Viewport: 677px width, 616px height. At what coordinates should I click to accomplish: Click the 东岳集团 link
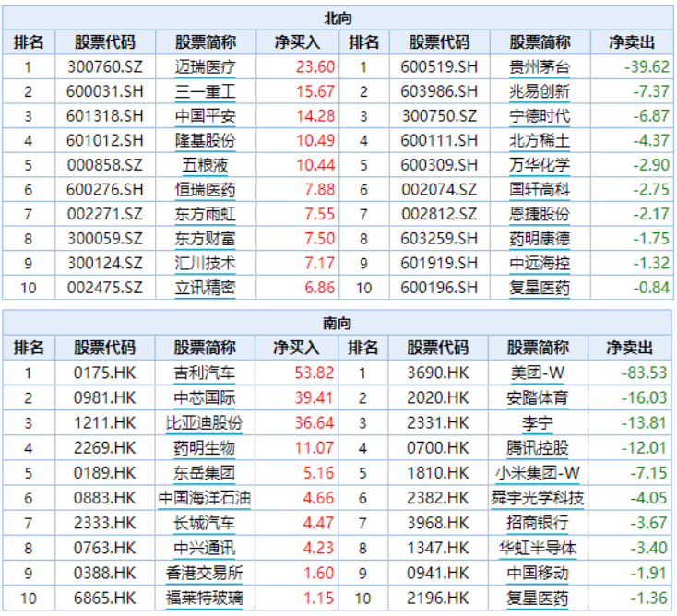[204, 473]
